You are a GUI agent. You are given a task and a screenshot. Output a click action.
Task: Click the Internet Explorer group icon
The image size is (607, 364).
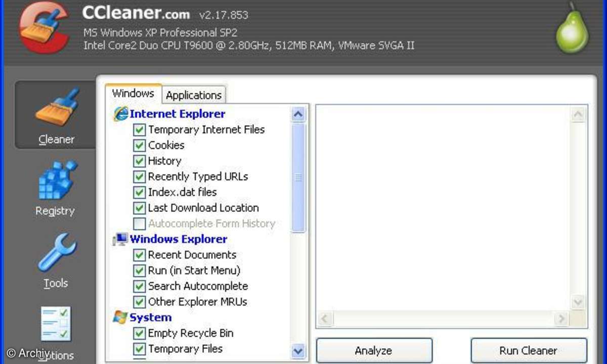click(x=120, y=114)
